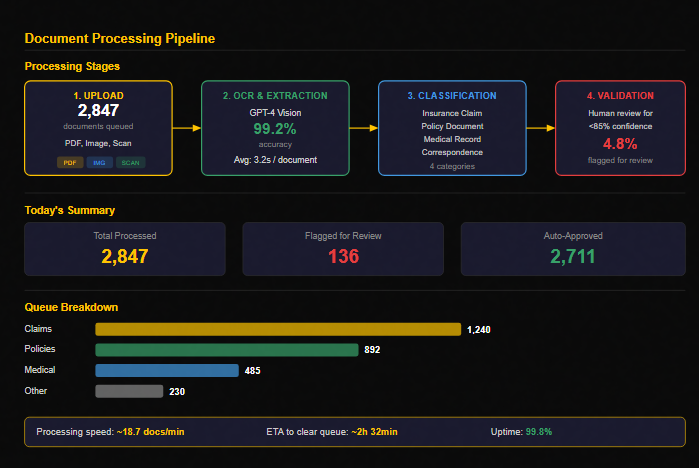Screen dimensions: 699x468
Task: Click the PDF badge in Upload stage
Action: tap(70, 163)
